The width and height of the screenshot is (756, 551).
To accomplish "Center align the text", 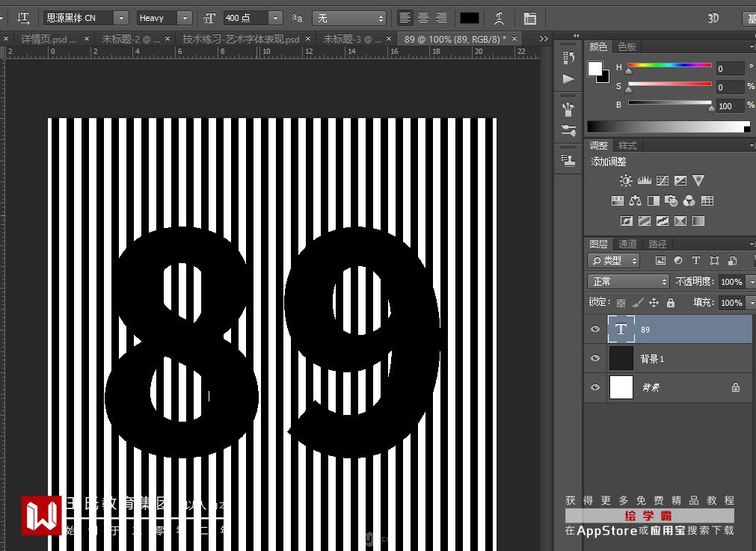I will click(x=423, y=18).
